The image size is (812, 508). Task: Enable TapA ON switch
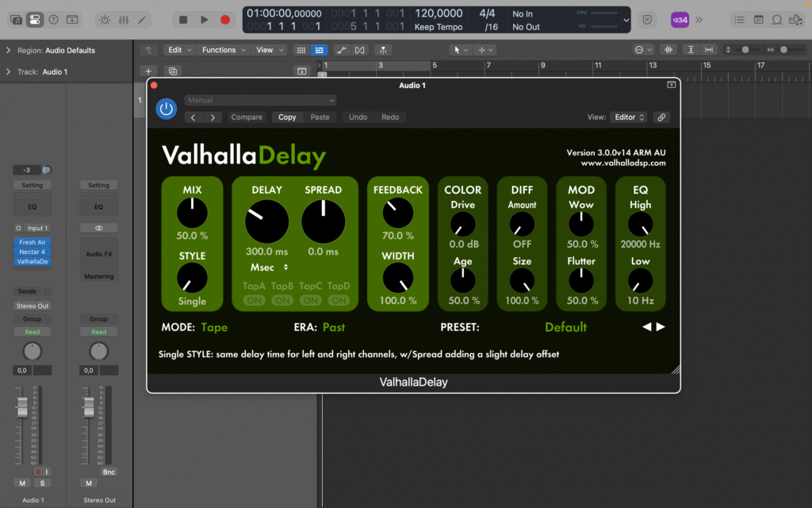(x=254, y=301)
